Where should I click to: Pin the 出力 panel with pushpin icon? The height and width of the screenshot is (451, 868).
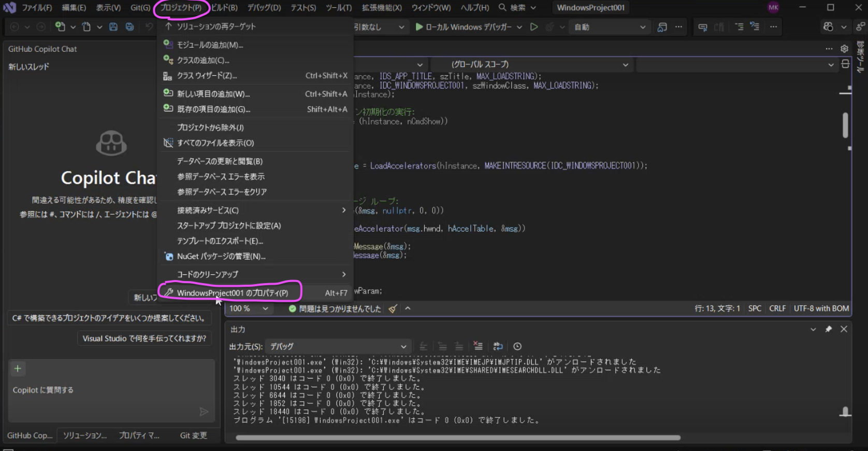click(x=828, y=329)
